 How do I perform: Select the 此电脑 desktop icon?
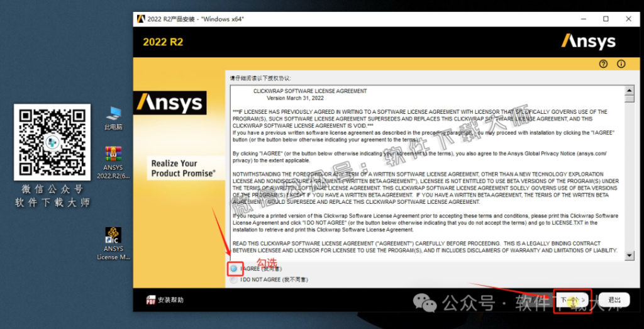tap(113, 118)
